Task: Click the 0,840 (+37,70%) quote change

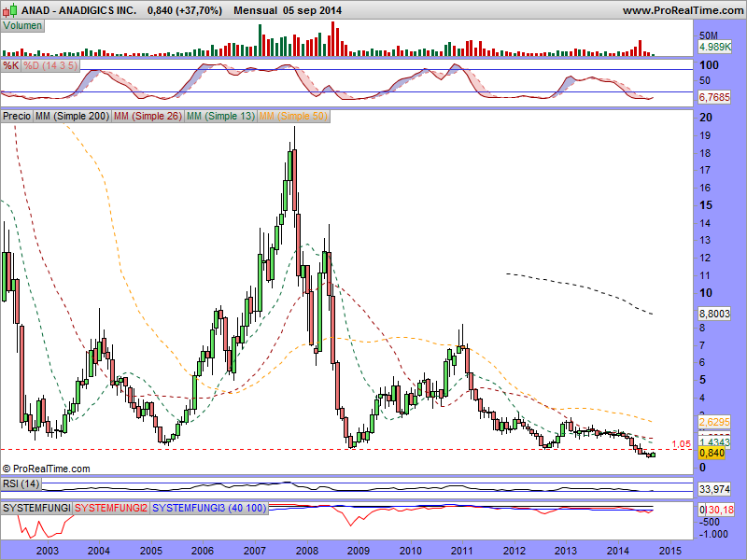Action: tap(185, 10)
